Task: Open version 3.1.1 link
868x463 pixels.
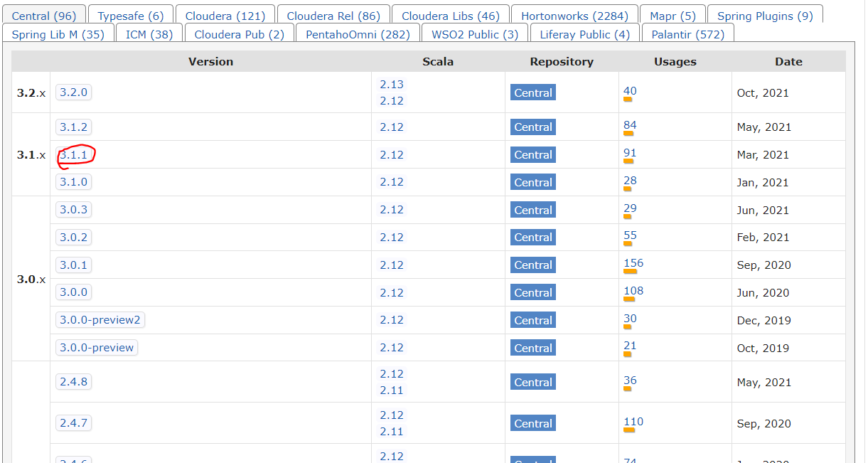Action: 74,154
